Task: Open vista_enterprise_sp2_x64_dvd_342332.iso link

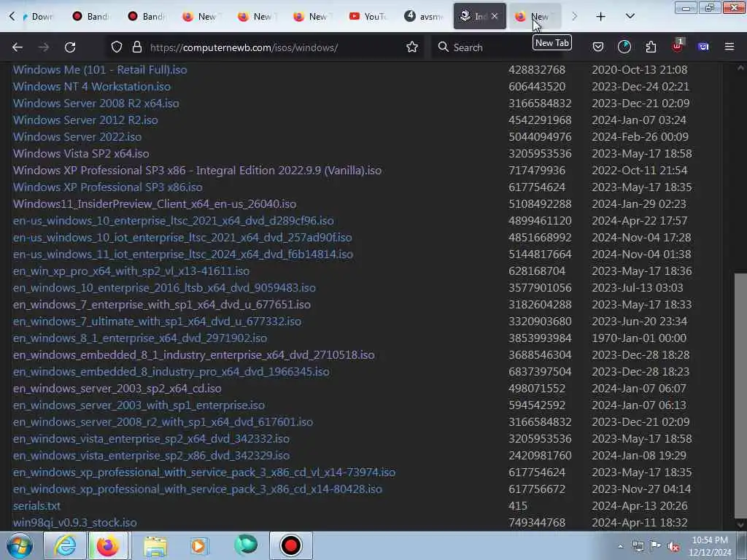Action: 151,438
